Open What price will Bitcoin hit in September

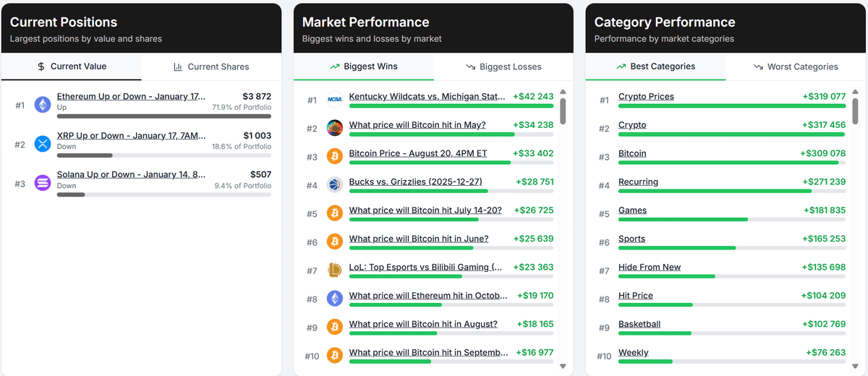[429, 352]
